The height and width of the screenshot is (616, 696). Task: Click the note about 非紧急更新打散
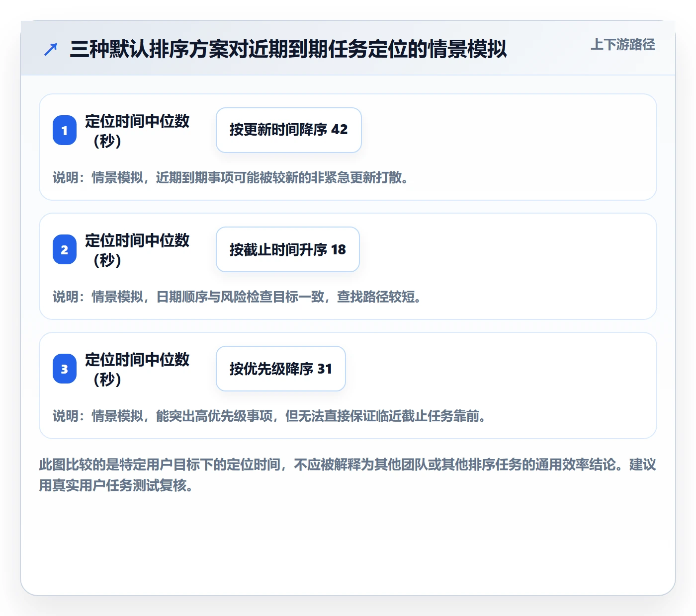click(x=231, y=177)
